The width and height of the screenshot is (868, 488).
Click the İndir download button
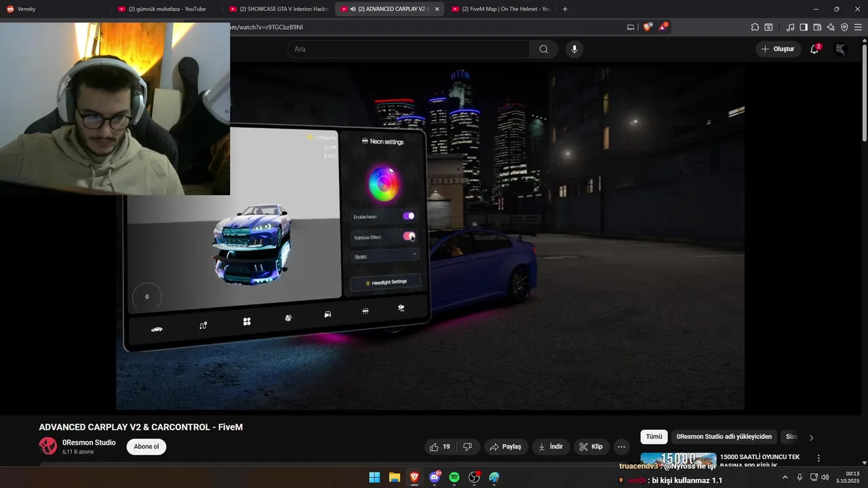coord(551,447)
